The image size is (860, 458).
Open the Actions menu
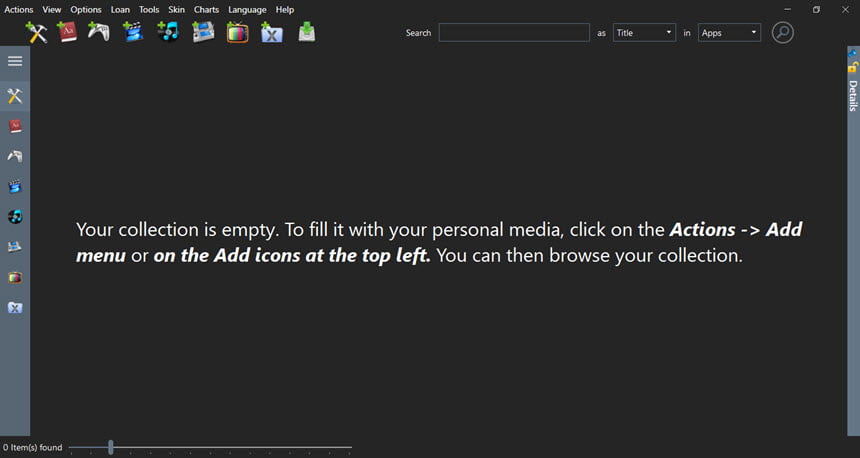[19, 9]
